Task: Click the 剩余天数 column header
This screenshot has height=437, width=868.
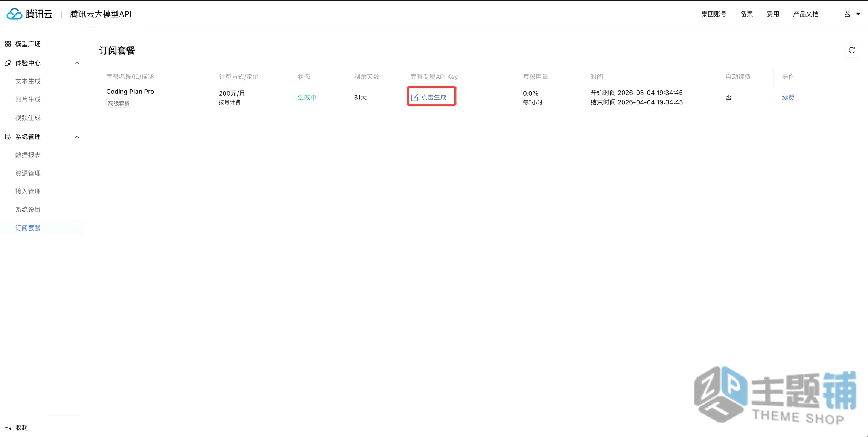Action: coord(366,77)
